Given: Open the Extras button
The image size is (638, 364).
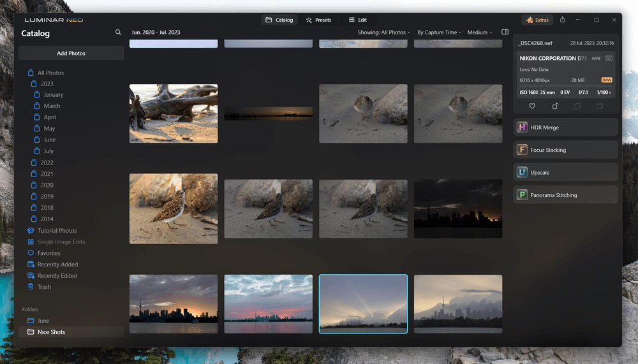Looking at the screenshot, I should (537, 20).
